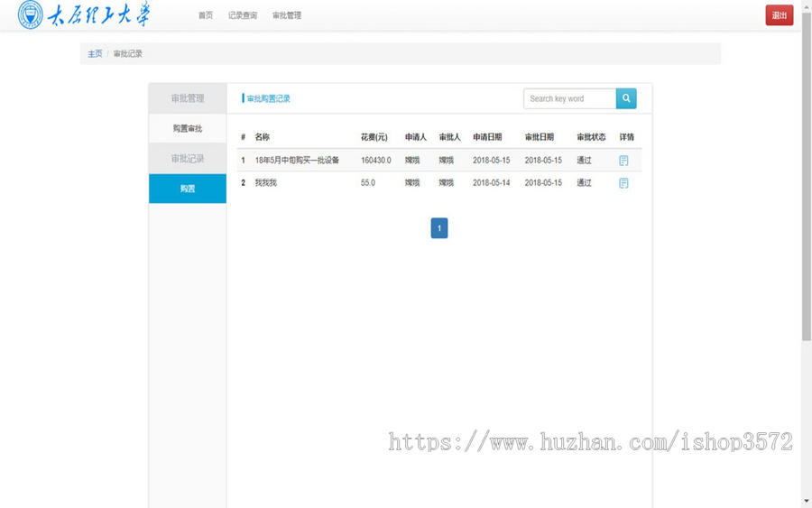Select the 我我我 name cell
The width and height of the screenshot is (812, 508).
[x=265, y=183]
